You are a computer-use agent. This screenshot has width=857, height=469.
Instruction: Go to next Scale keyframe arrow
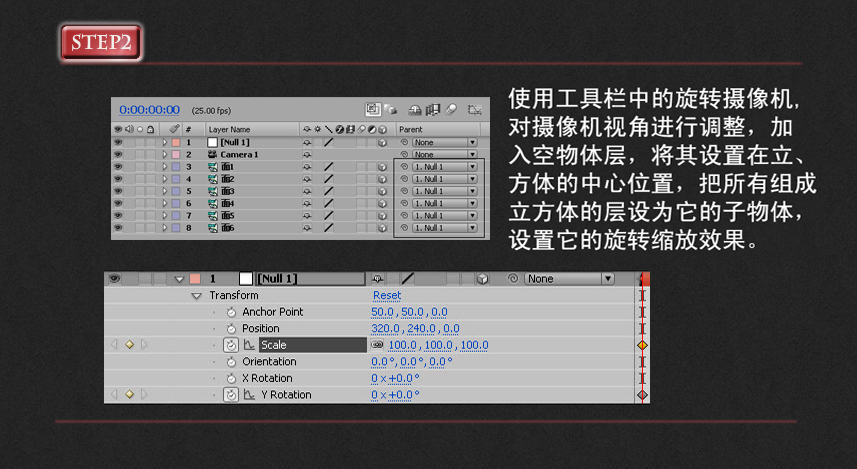[144, 345]
